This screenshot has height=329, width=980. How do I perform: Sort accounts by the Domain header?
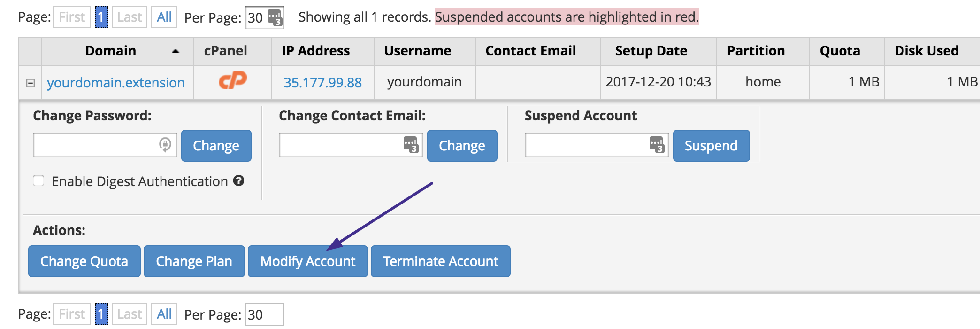click(111, 51)
